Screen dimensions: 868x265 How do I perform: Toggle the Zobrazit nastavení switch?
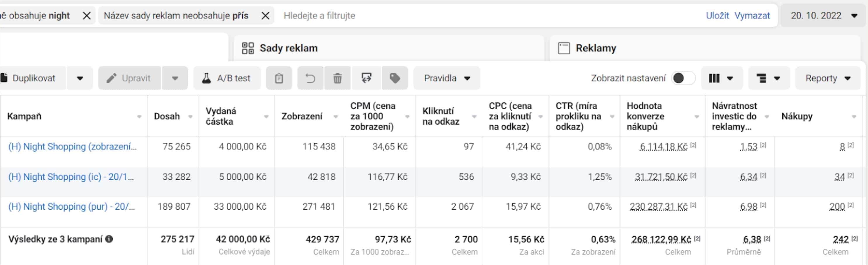click(683, 78)
